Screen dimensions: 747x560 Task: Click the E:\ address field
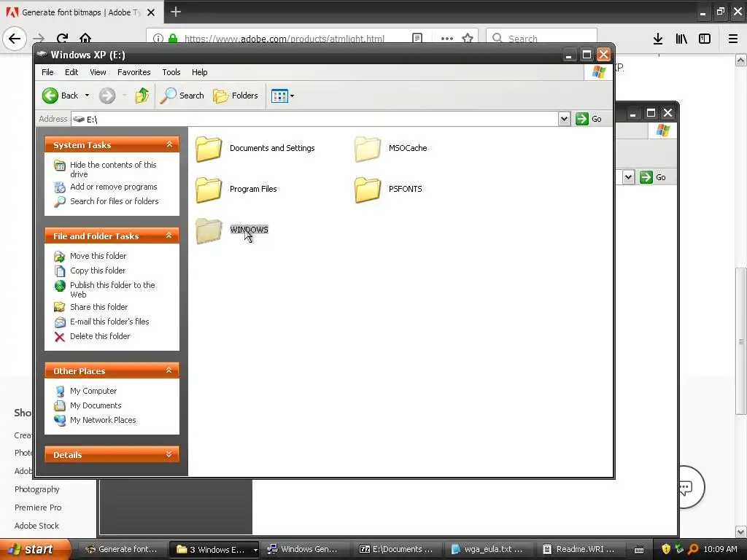click(x=315, y=119)
